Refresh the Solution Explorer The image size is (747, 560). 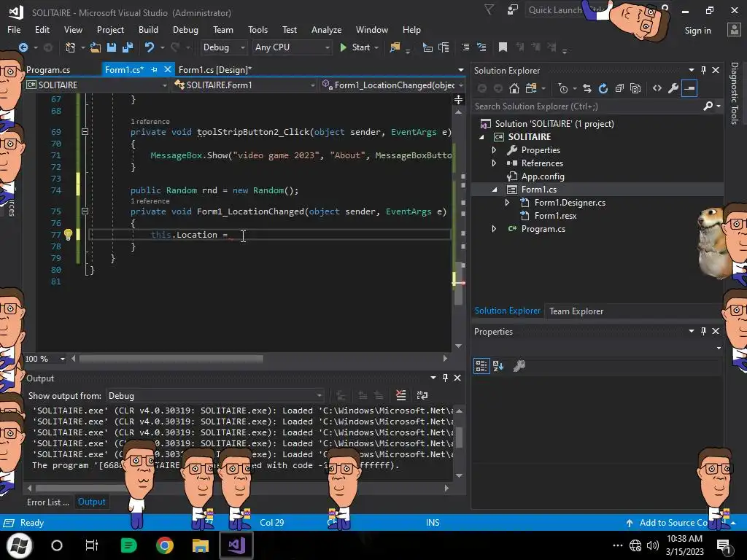(603, 88)
